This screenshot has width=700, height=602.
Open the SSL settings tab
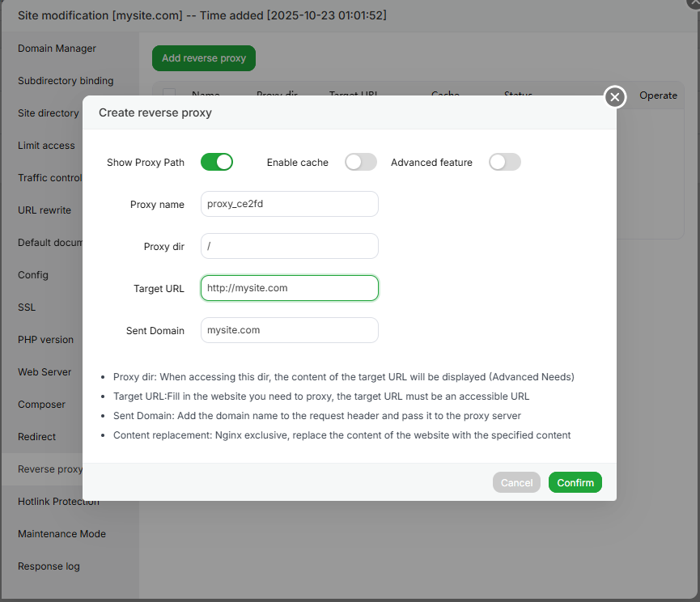click(x=27, y=307)
